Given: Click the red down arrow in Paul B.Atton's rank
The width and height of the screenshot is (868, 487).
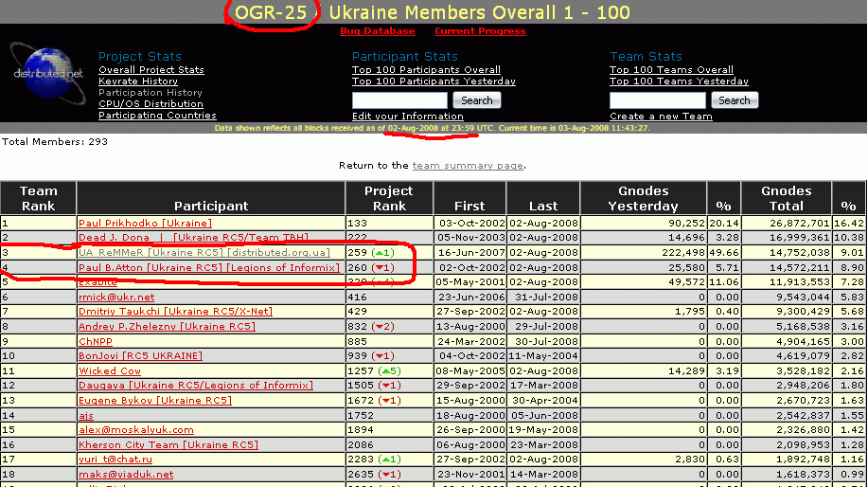Looking at the screenshot, I should 380,267.
